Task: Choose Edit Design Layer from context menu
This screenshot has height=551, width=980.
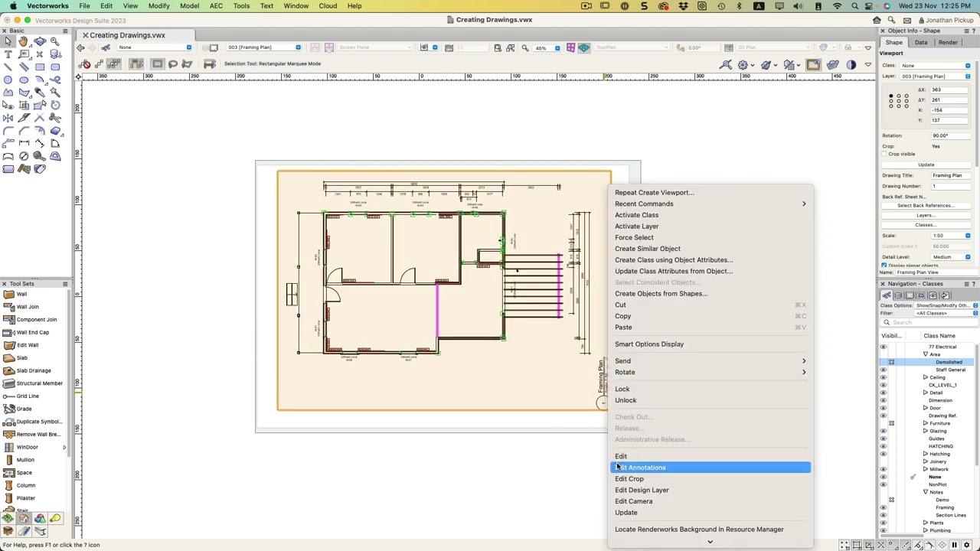Action: 710,490
